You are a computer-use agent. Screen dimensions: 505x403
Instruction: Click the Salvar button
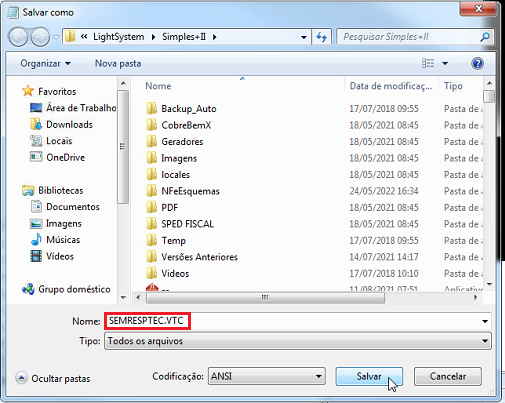[x=369, y=376]
